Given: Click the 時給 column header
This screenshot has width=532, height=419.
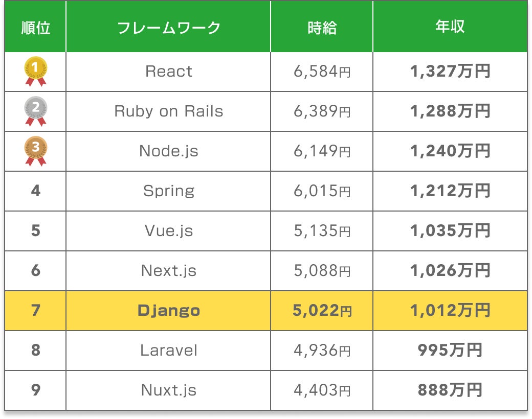Looking at the screenshot, I should tap(322, 27).
